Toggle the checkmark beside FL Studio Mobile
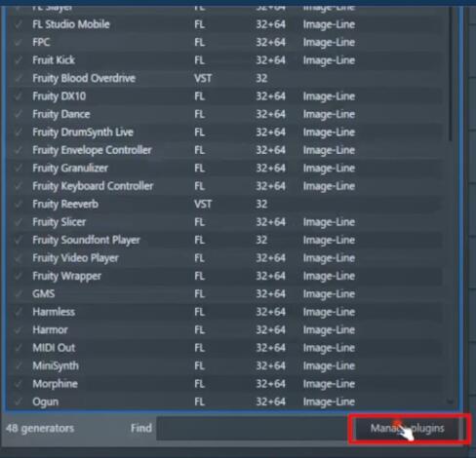The height and width of the screenshot is (458, 476). coord(19,24)
